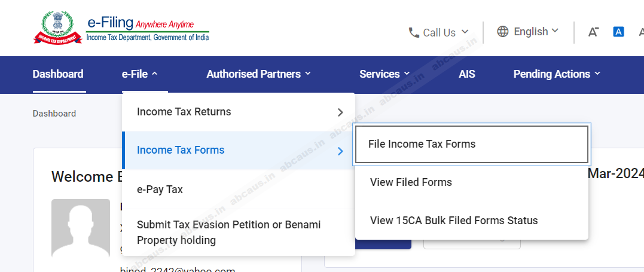Open View 15CA Bulk Filed Forms Status
Viewport: 644px width, 272px height.
point(454,221)
